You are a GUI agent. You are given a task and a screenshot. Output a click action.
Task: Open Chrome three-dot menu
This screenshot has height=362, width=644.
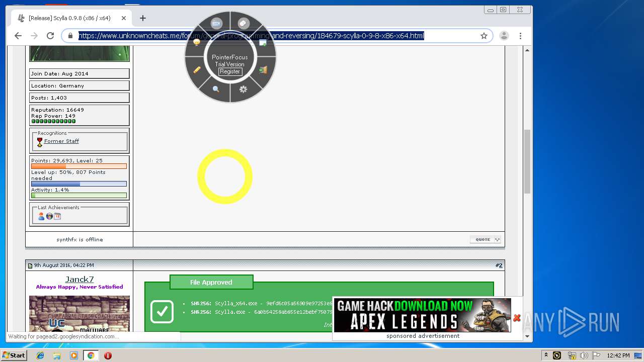pos(520,36)
